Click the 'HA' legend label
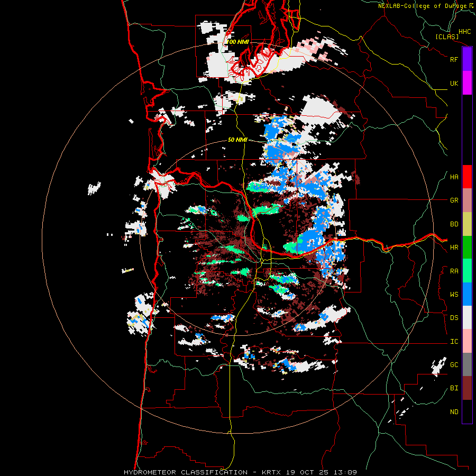The image size is (476, 476). point(454,177)
